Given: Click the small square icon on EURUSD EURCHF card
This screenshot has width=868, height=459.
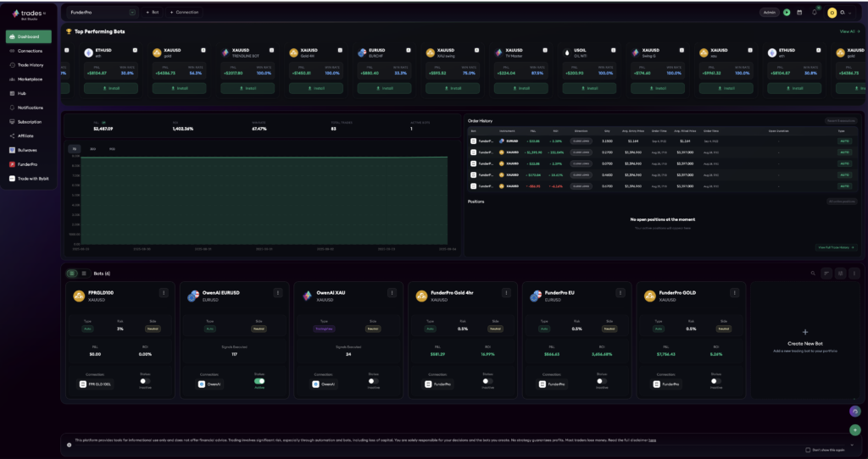Looking at the screenshot, I should pyautogui.click(x=409, y=50).
